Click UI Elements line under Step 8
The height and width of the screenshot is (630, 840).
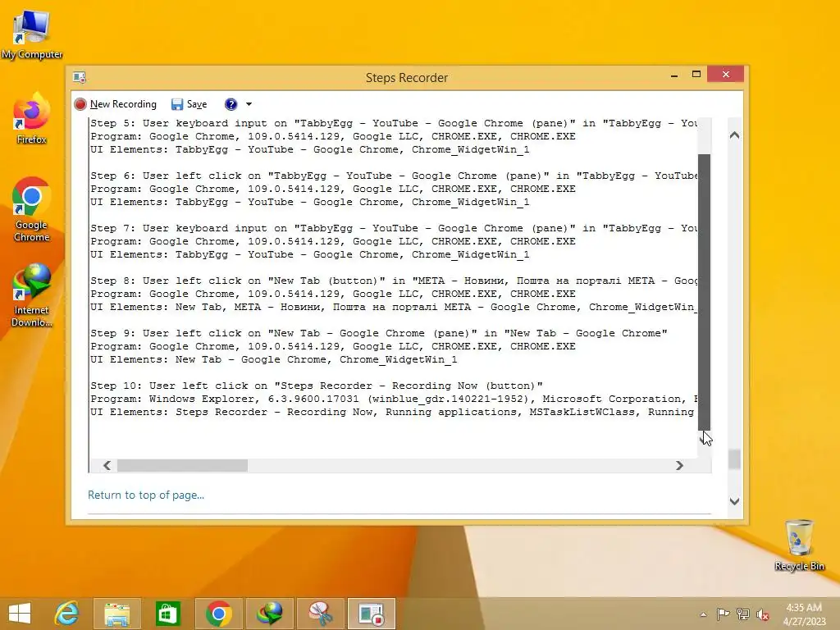coord(394,307)
